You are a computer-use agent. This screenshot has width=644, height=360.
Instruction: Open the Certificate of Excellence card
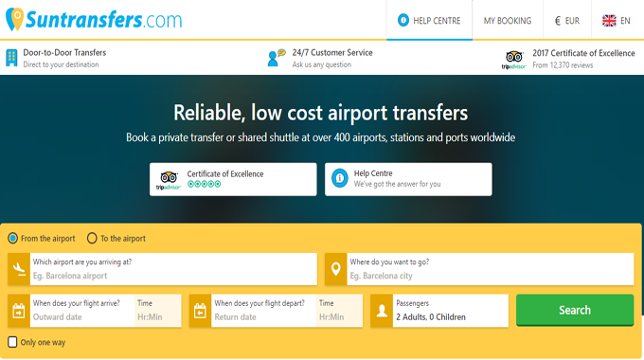(233, 179)
